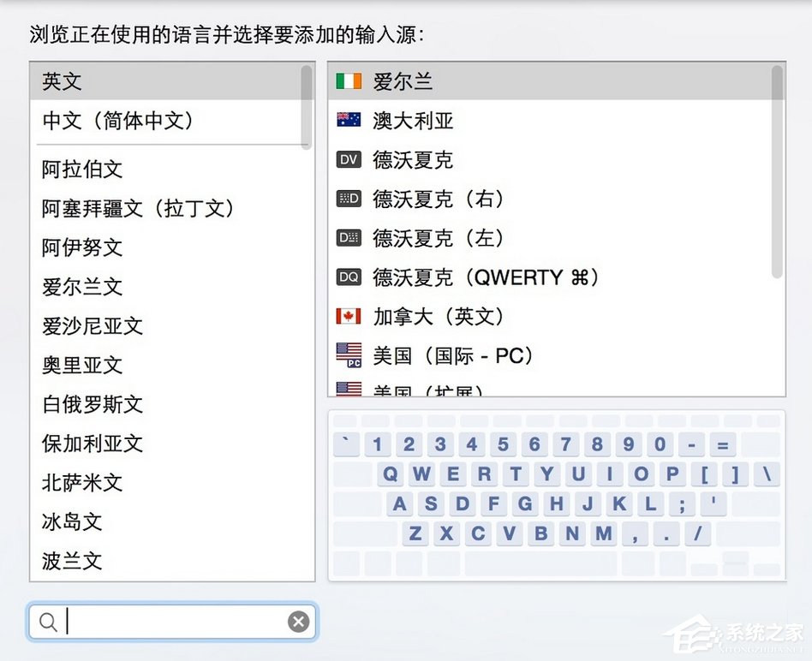
Task: Clear search with the X button
Action: coord(298,622)
